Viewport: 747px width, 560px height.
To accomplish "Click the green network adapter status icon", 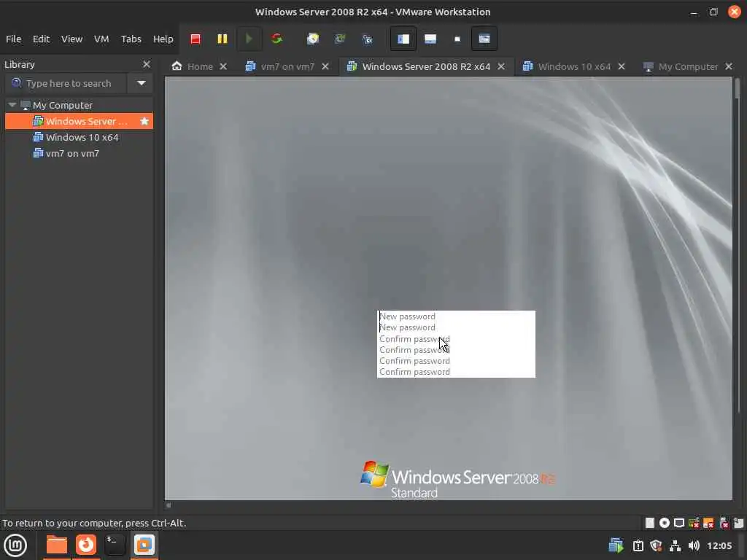I will click(694, 523).
